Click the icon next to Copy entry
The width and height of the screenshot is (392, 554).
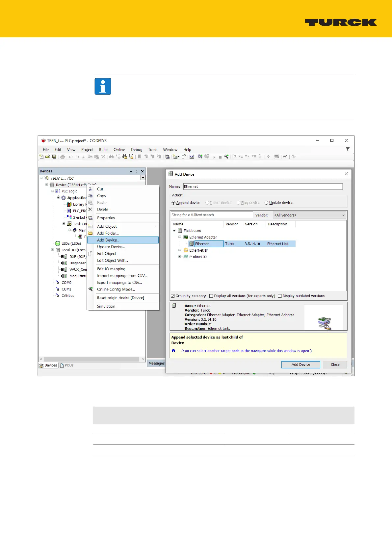coord(90,195)
